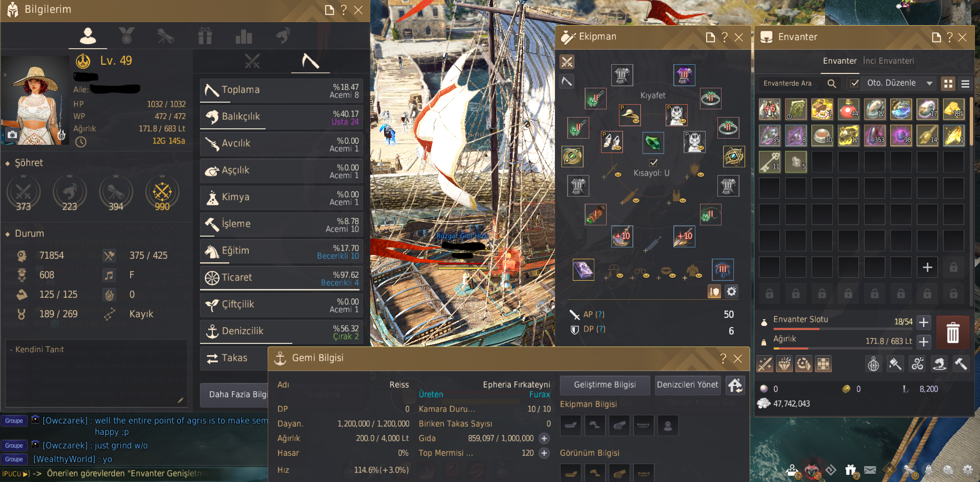Screen dimensions: 980x482
Task: Click the Geliştirme Bilgisi button
Action: (605, 385)
